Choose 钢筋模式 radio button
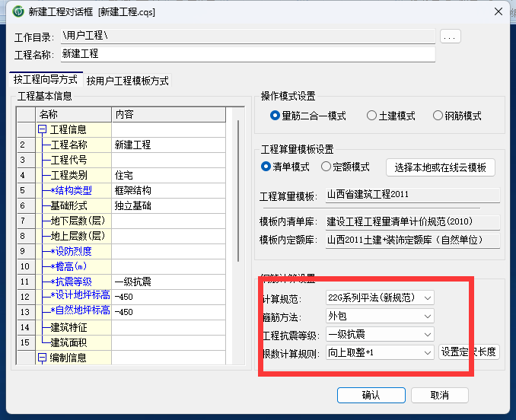The width and height of the screenshot is (516, 420). (x=438, y=116)
